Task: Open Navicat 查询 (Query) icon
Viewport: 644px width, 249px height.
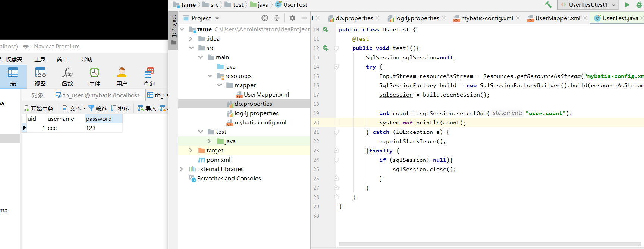Action: coord(149,76)
